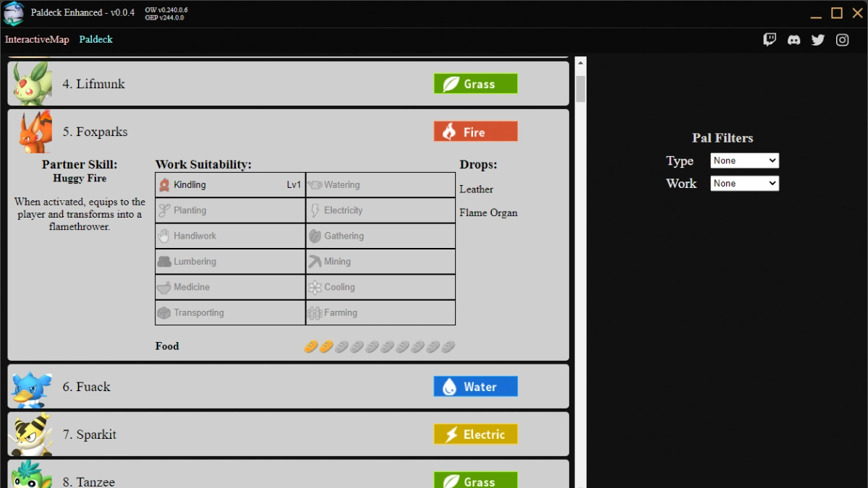Select the Paldeck menu item
The height and width of the screenshot is (488, 868).
coord(95,40)
